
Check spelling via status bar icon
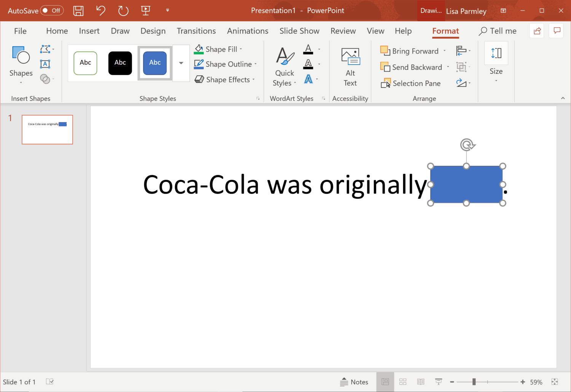coord(49,381)
